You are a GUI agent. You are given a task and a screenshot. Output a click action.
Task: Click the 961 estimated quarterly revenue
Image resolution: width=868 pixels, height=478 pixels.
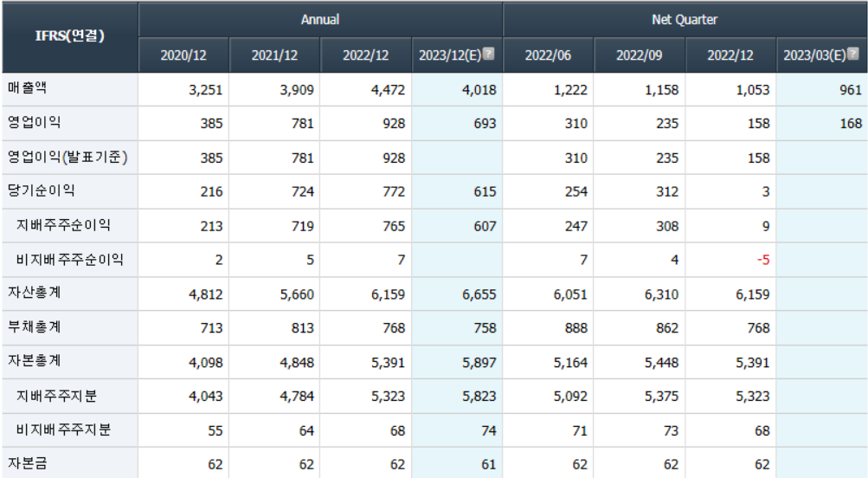point(851,90)
